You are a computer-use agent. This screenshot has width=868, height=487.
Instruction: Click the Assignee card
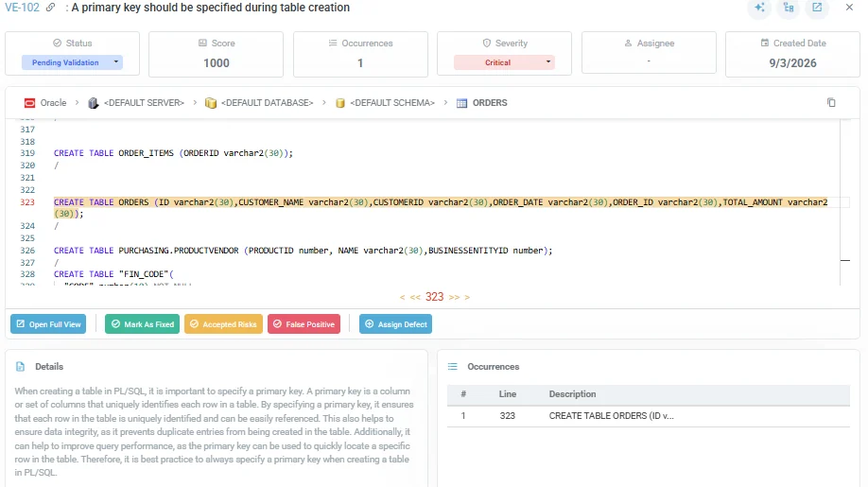coord(649,54)
